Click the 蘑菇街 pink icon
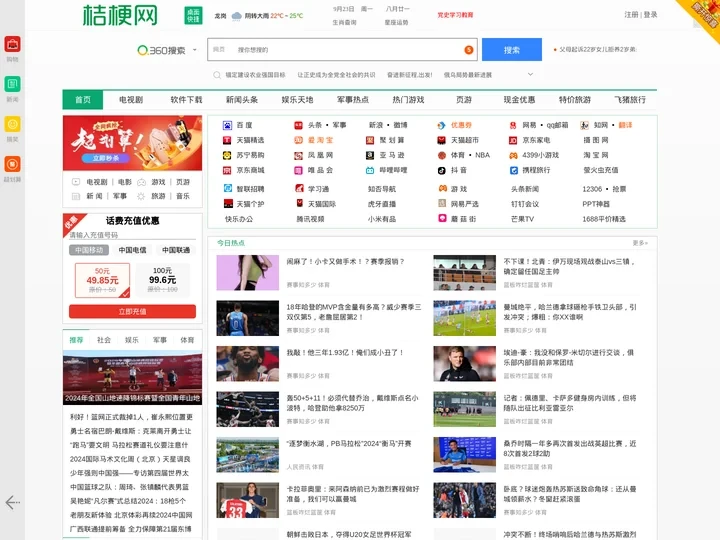 (442, 218)
